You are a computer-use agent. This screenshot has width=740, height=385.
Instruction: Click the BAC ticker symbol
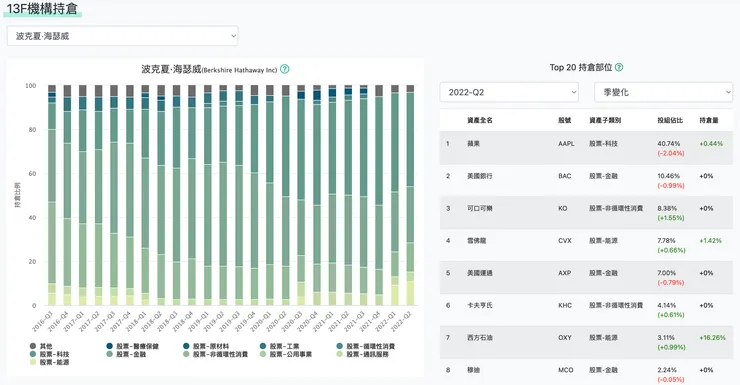coord(564,176)
